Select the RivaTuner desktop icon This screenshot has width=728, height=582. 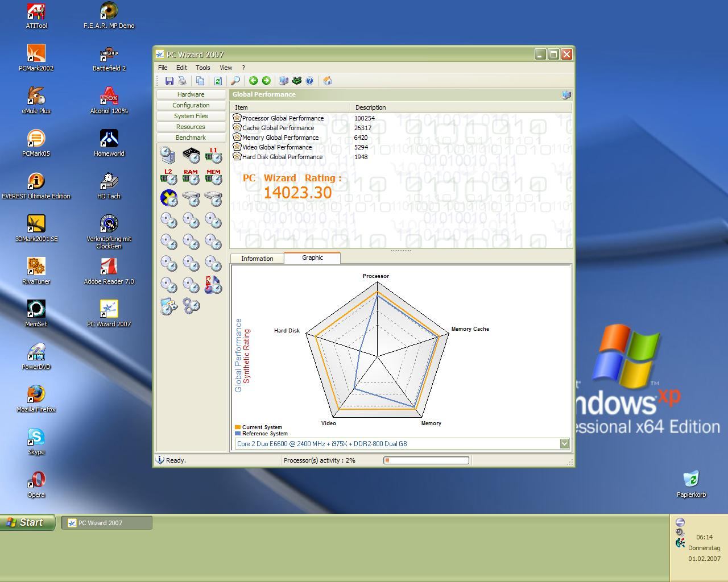point(36,272)
